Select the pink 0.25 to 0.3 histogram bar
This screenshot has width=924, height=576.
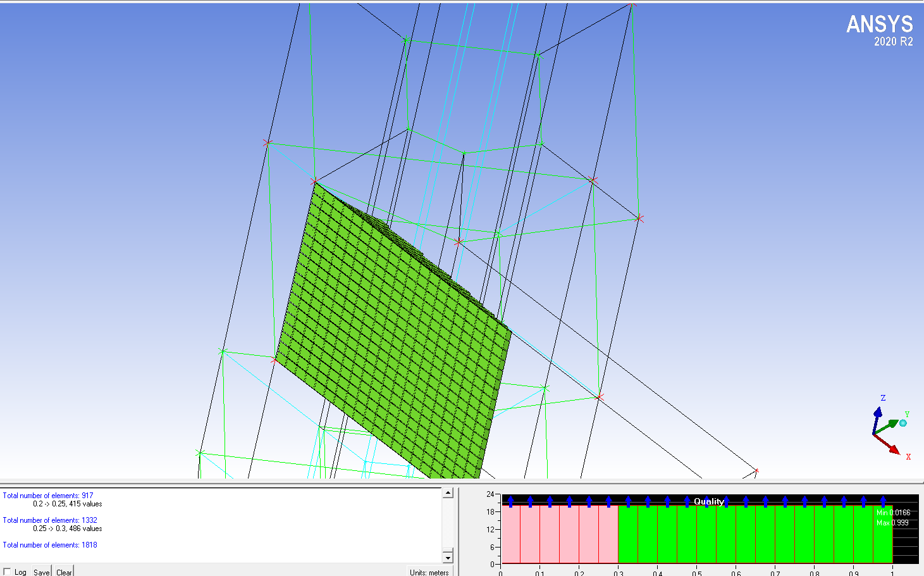pyautogui.click(x=608, y=534)
